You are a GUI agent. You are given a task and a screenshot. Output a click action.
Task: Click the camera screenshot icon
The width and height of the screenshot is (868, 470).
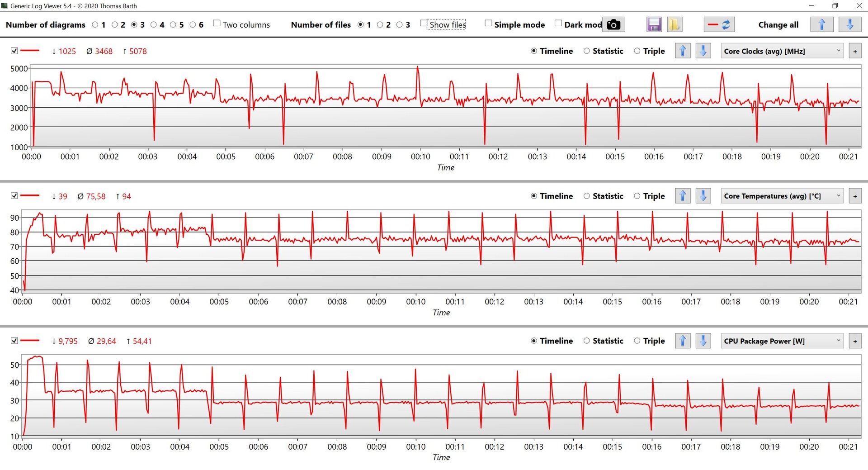point(613,24)
